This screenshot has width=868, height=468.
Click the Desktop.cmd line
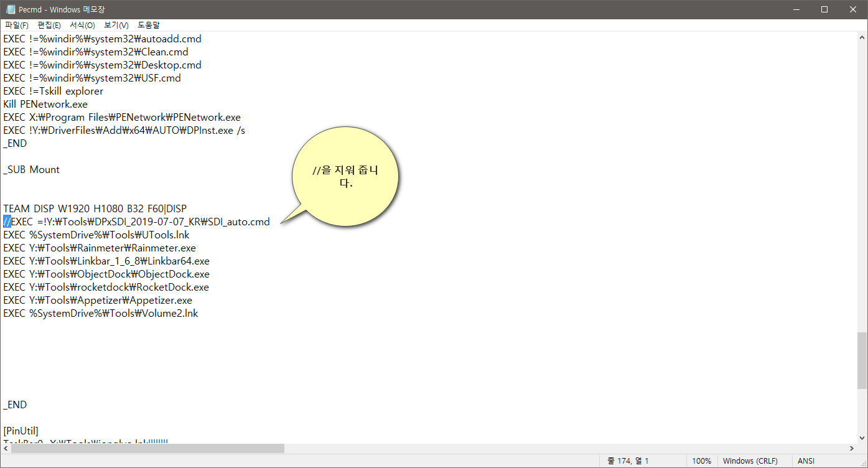point(102,65)
